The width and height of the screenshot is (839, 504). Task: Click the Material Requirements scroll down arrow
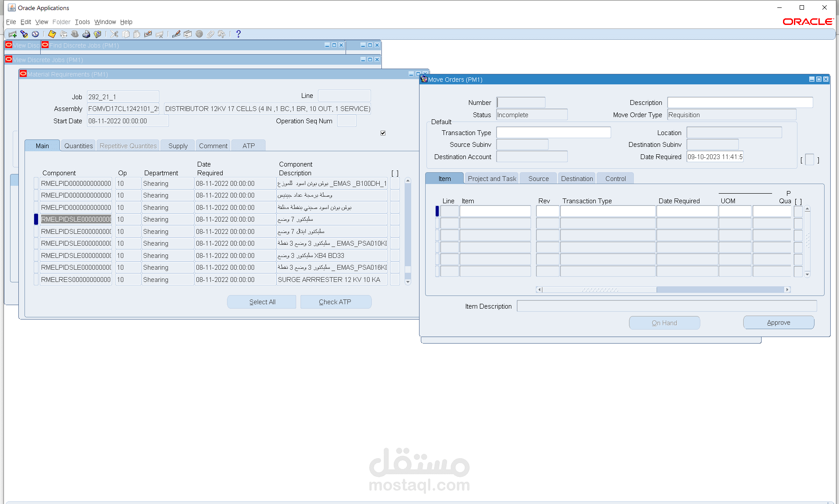[408, 282]
